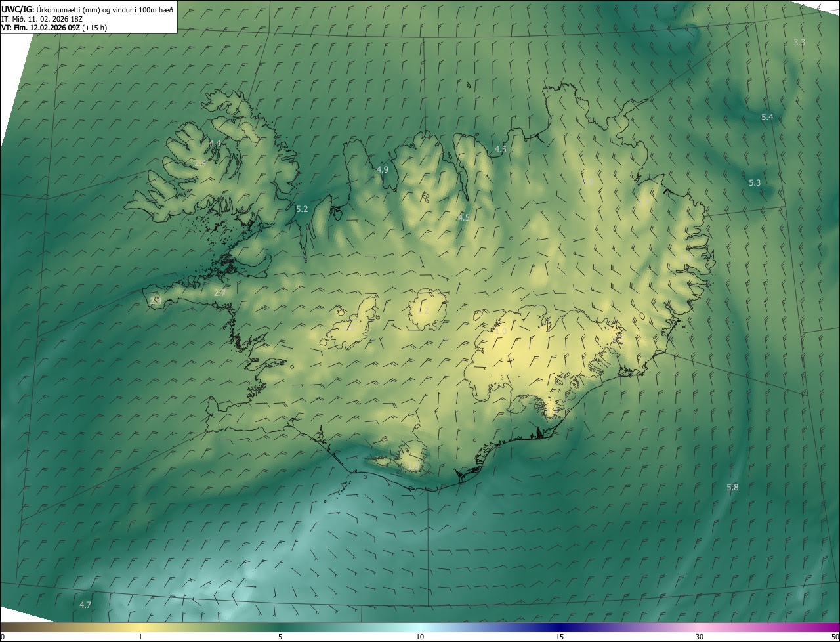Click the green color scale at tick 5
Screen dimensions: 840x642
coord(280,628)
